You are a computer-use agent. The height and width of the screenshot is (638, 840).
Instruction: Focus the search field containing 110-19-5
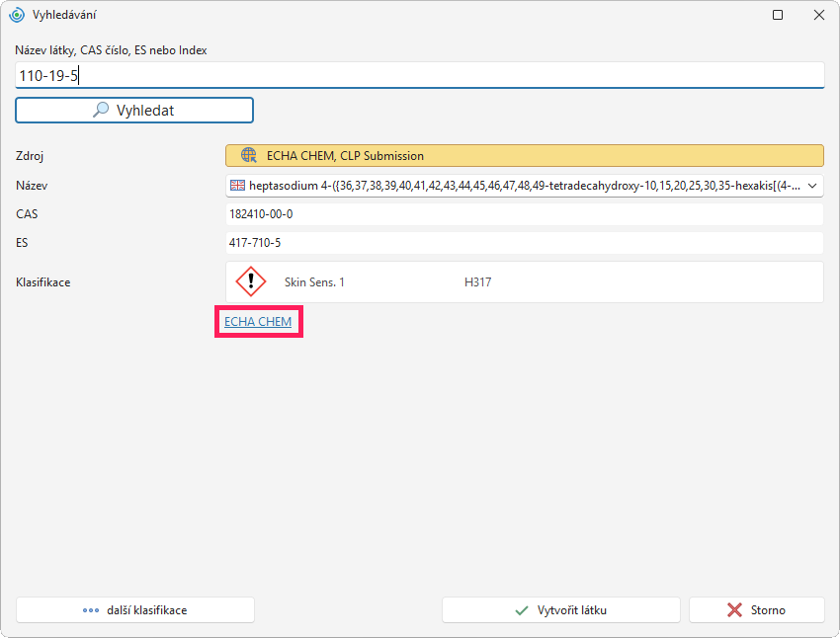click(419, 75)
